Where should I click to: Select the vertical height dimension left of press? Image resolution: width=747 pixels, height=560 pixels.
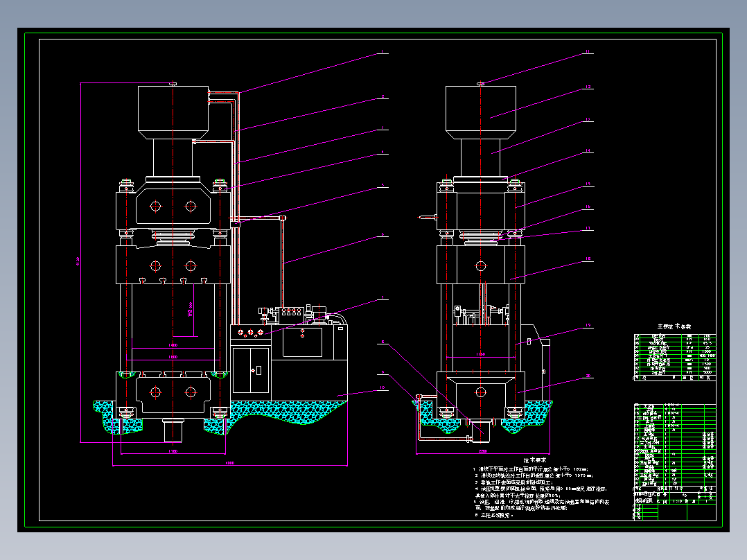pos(79,262)
